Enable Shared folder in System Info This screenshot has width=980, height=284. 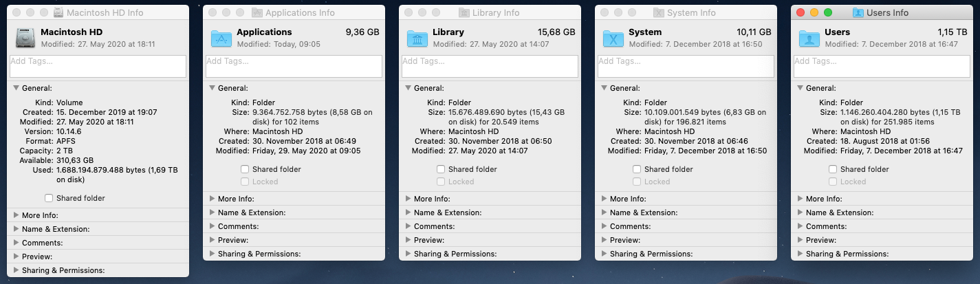[637, 169]
